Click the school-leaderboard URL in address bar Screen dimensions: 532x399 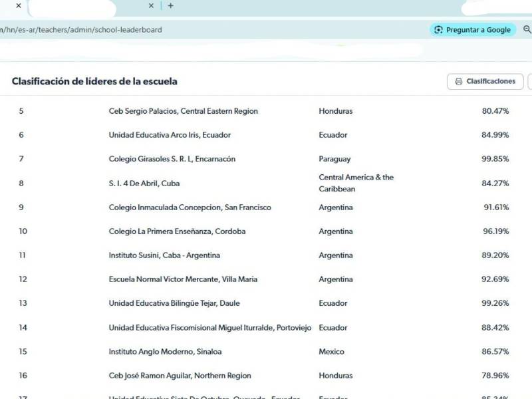tap(81, 30)
